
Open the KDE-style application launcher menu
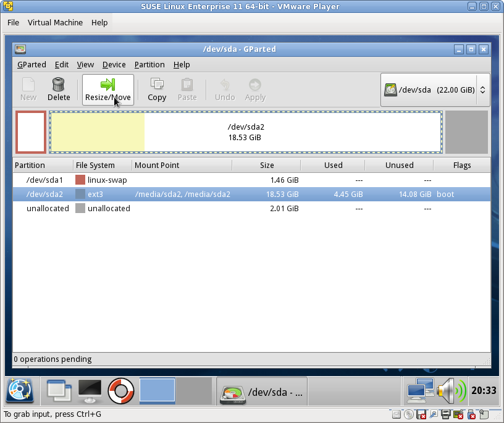[20, 390]
